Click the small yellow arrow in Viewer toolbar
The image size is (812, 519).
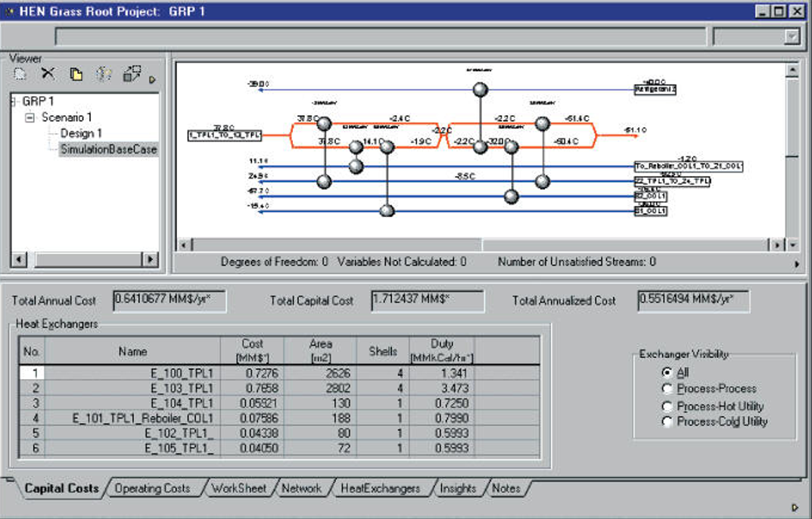[x=152, y=79]
